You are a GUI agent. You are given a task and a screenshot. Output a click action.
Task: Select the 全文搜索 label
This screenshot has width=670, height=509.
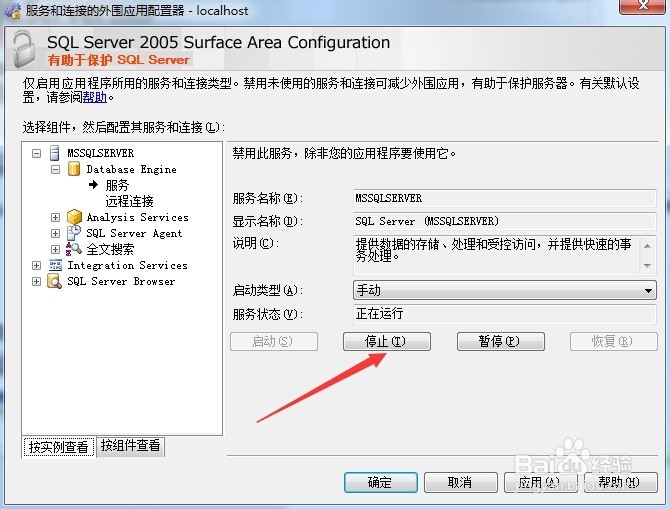tap(110, 249)
